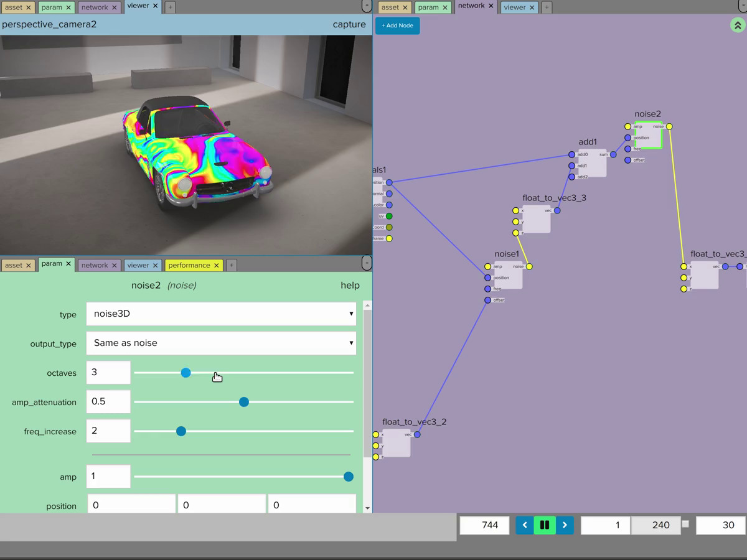This screenshot has width=747, height=560.
Task: Click the noise output port of noise2
Action: click(x=669, y=126)
